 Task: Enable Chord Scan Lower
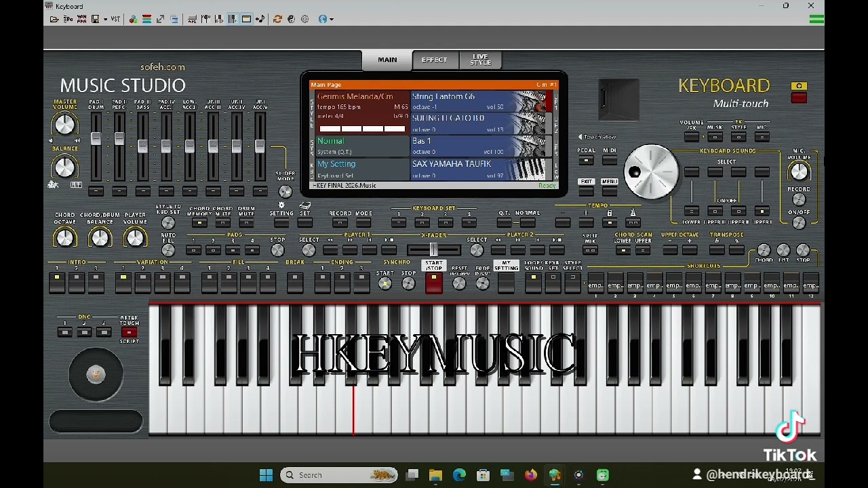point(623,250)
